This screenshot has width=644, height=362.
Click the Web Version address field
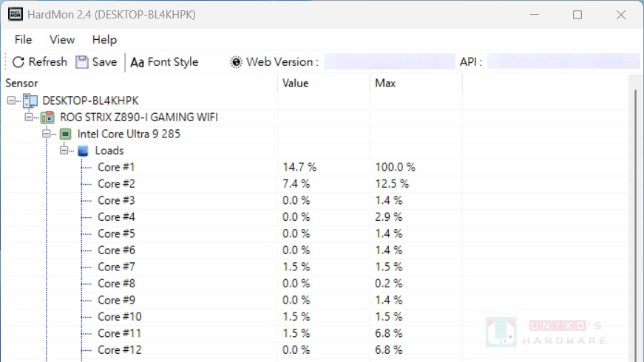pos(390,61)
